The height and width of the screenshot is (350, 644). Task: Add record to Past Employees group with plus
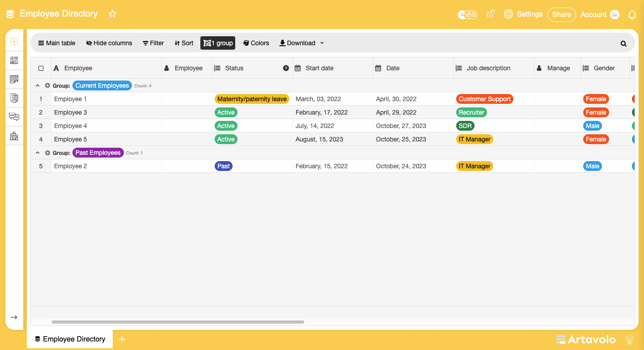[x=47, y=153]
